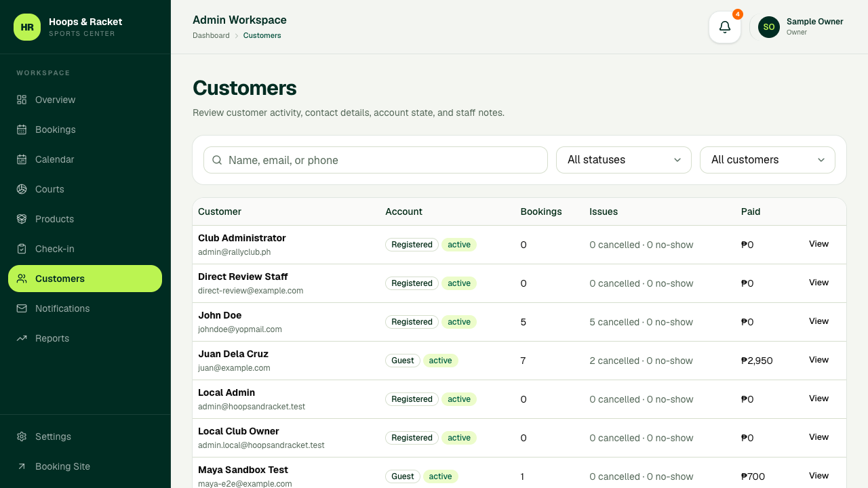Click John Doe's Registered badge
868x488 pixels.
(412, 322)
